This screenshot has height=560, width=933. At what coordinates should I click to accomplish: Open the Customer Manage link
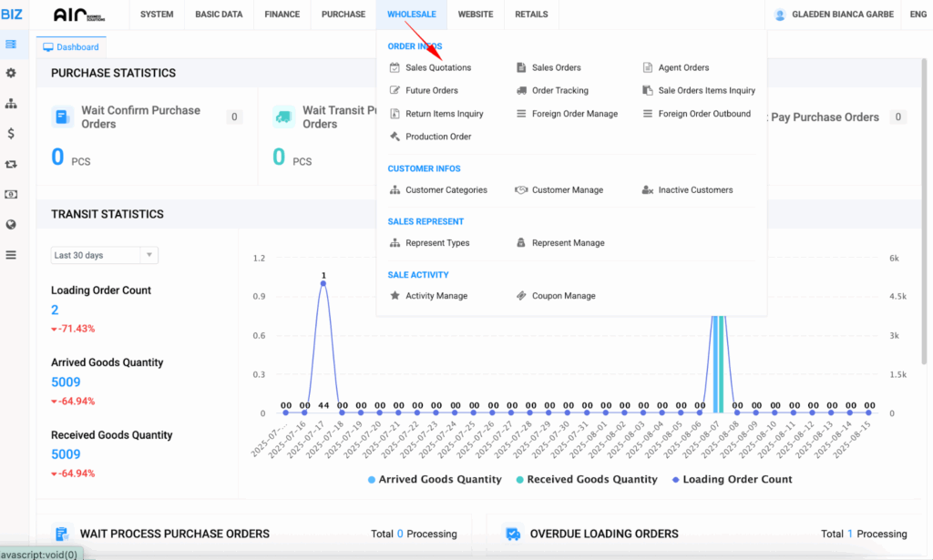pyautogui.click(x=567, y=190)
